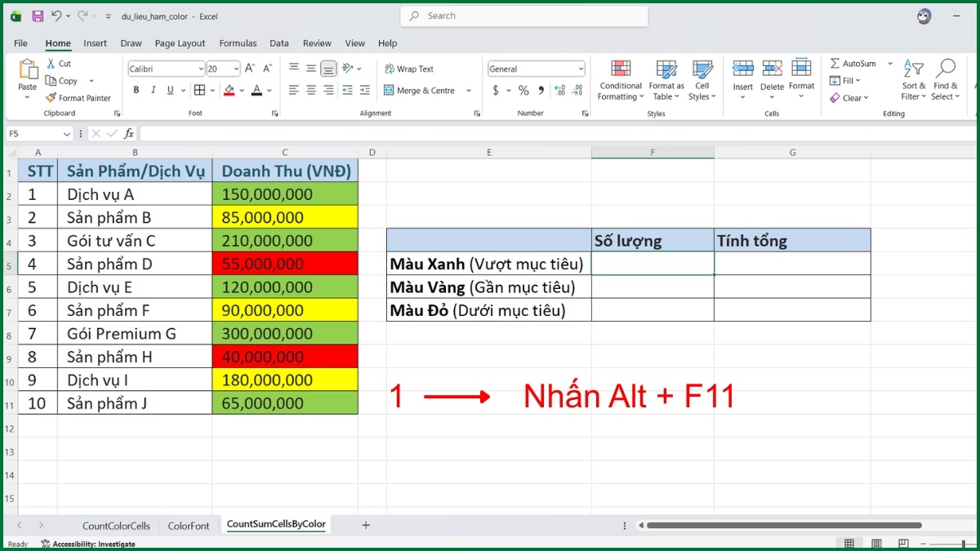This screenshot has width=980, height=551.
Task: Toggle Wrap Text option
Action: coord(408,69)
